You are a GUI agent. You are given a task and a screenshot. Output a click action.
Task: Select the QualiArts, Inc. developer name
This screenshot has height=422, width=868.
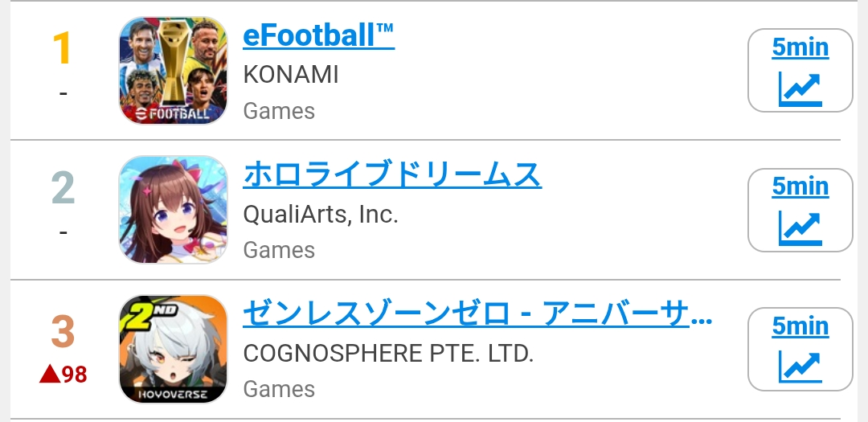pyautogui.click(x=321, y=215)
